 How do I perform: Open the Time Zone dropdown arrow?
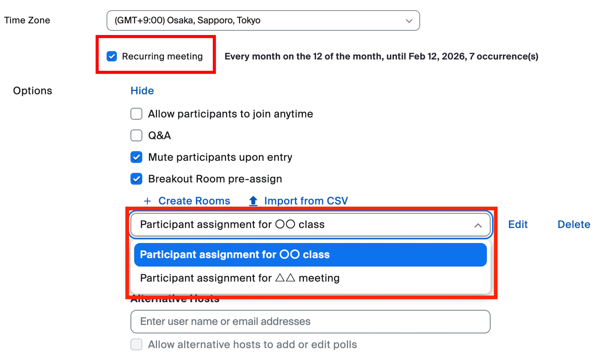click(x=409, y=21)
